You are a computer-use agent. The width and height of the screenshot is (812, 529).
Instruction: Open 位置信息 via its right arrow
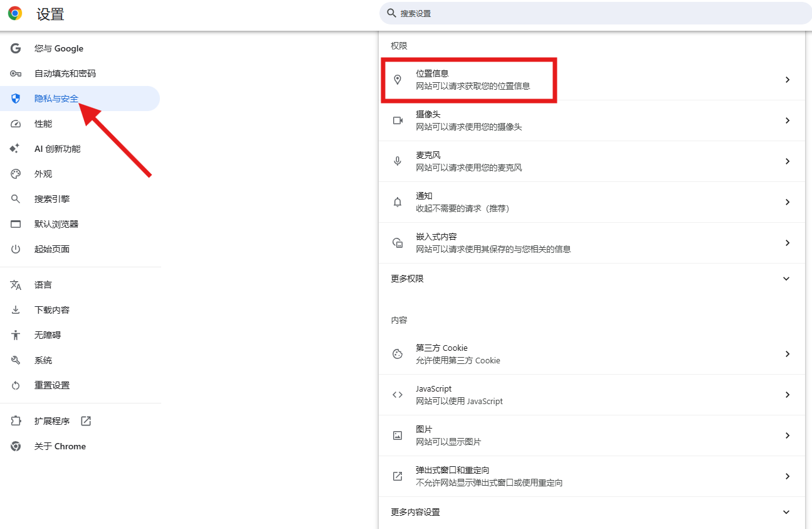pos(788,80)
